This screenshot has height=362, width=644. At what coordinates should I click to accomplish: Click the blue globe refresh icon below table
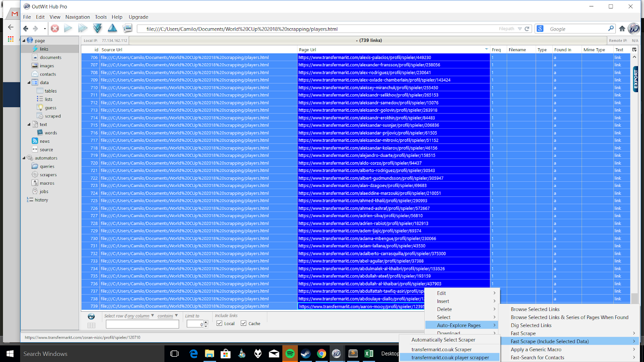coord(91,316)
